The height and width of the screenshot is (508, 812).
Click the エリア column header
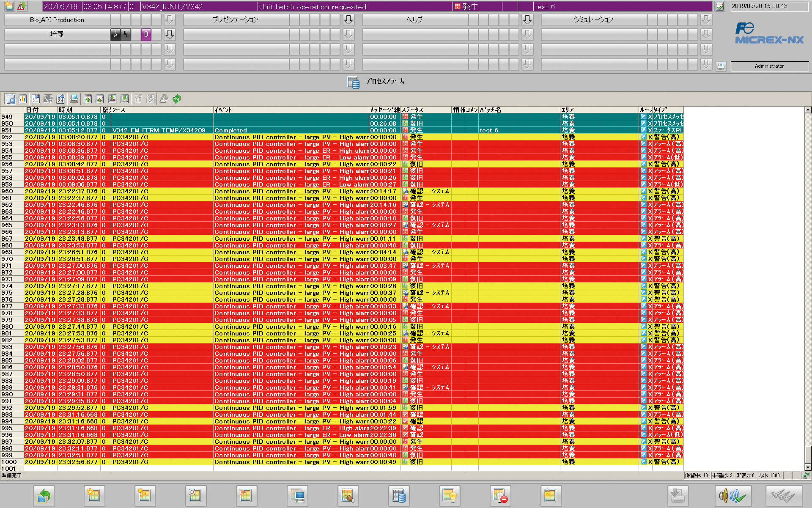coord(599,110)
